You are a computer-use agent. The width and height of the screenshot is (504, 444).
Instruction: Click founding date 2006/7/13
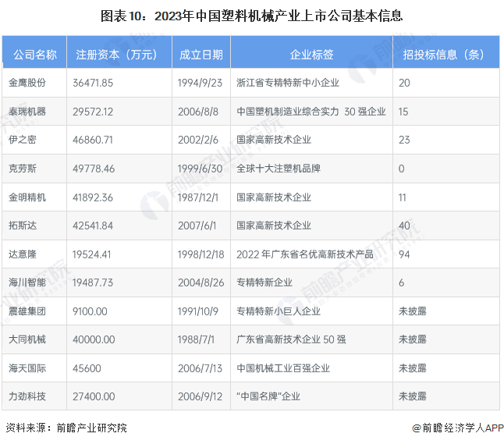click(x=200, y=368)
